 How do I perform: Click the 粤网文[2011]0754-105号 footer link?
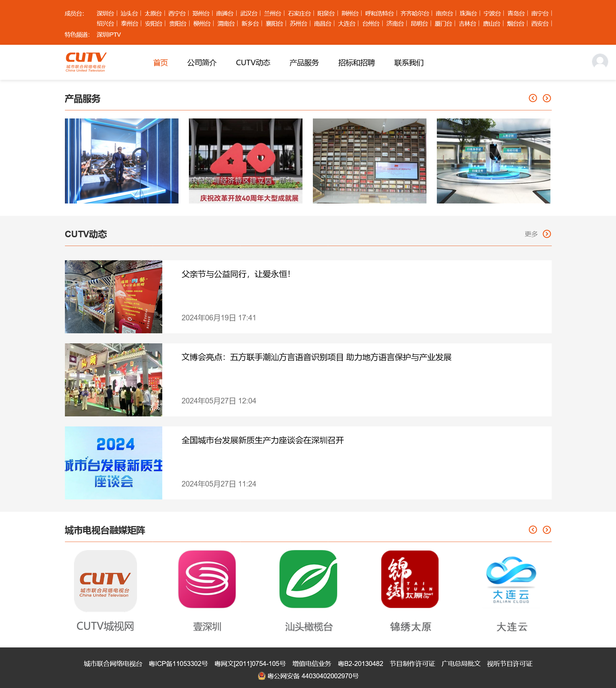tap(250, 664)
